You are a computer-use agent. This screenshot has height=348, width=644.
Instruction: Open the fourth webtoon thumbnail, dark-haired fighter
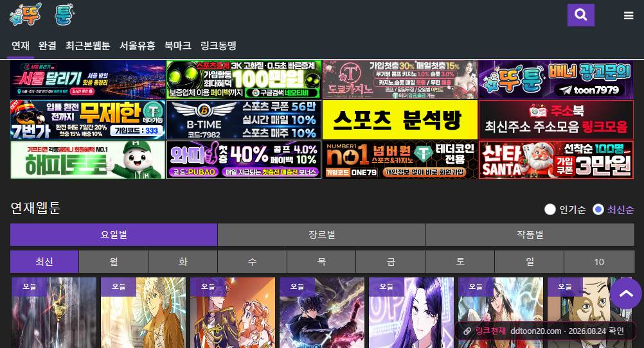(322, 313)
